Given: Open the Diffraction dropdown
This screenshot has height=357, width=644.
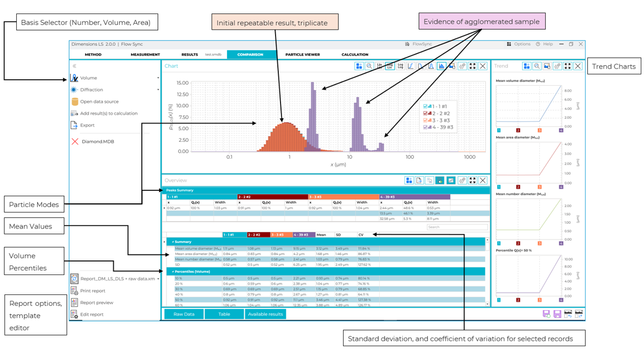Looking at the screenshot, I should click(x=158, y=90).
